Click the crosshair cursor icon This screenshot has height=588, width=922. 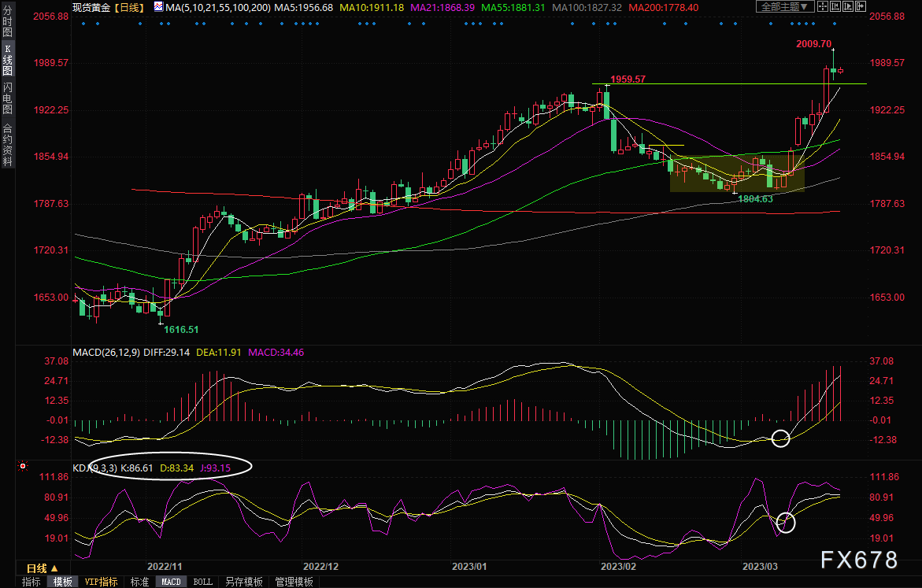point(823,6)
